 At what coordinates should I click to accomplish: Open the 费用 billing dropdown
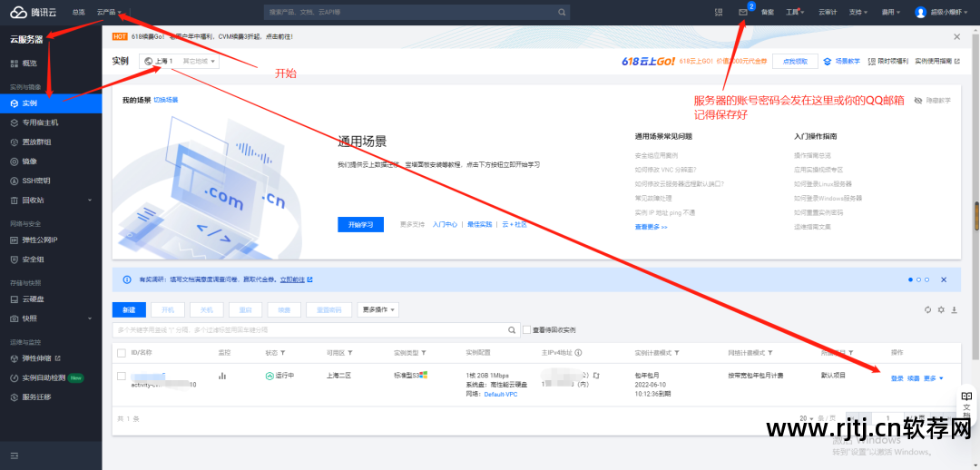[x=891, y=12]
